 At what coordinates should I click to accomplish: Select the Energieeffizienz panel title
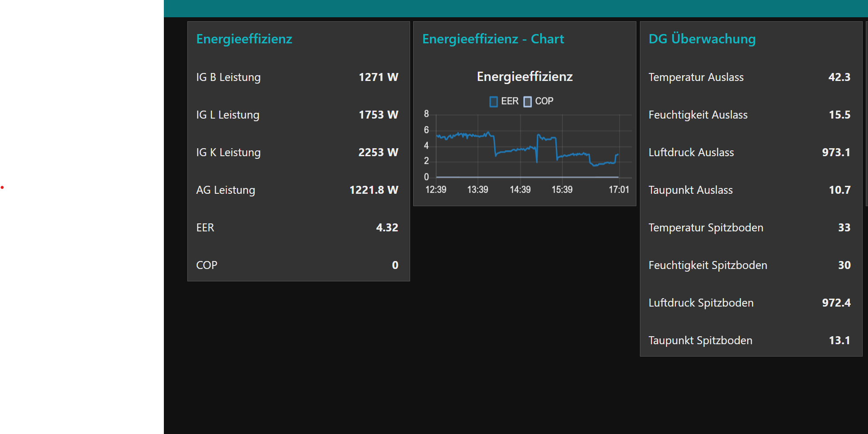pos(244,39)
